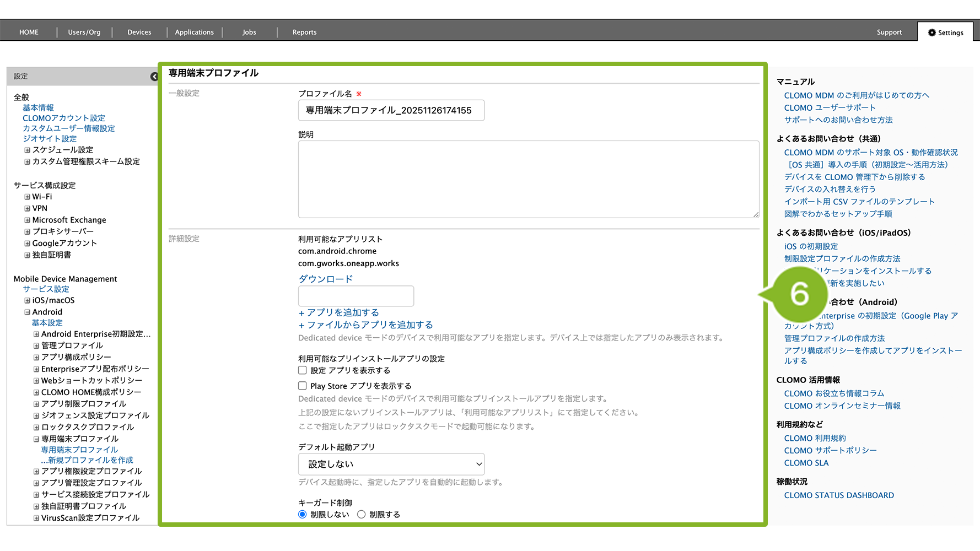Collapse the Android tree node icon

point(27,312)
